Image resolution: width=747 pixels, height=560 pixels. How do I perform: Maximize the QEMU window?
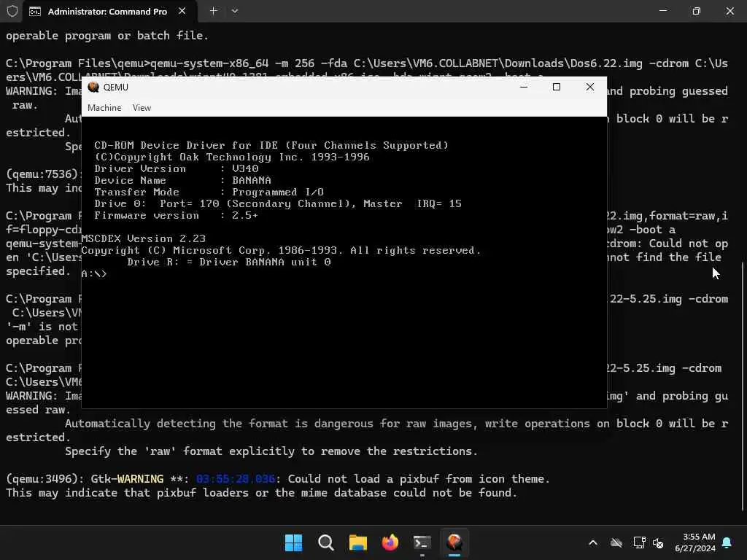[557, 87]
